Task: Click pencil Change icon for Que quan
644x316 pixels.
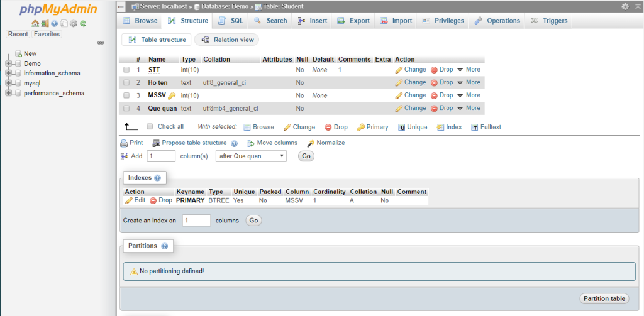Action: tap(399, 108)
